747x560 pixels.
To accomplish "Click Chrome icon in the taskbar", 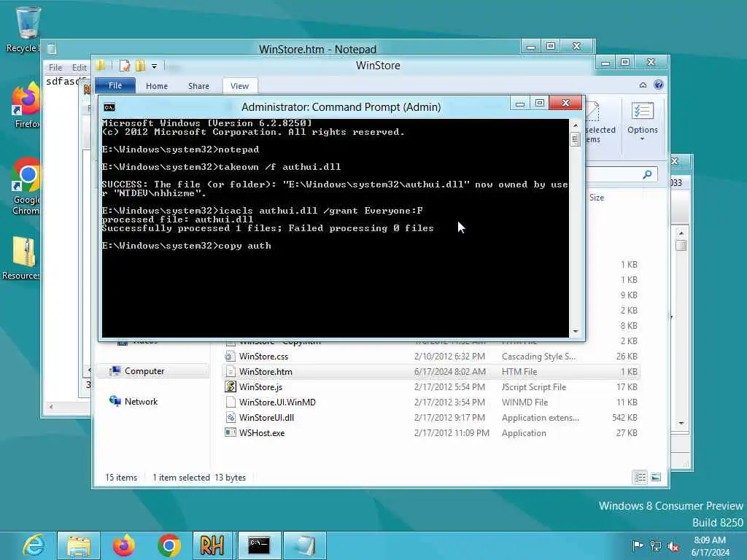I will tap(169, 545).
